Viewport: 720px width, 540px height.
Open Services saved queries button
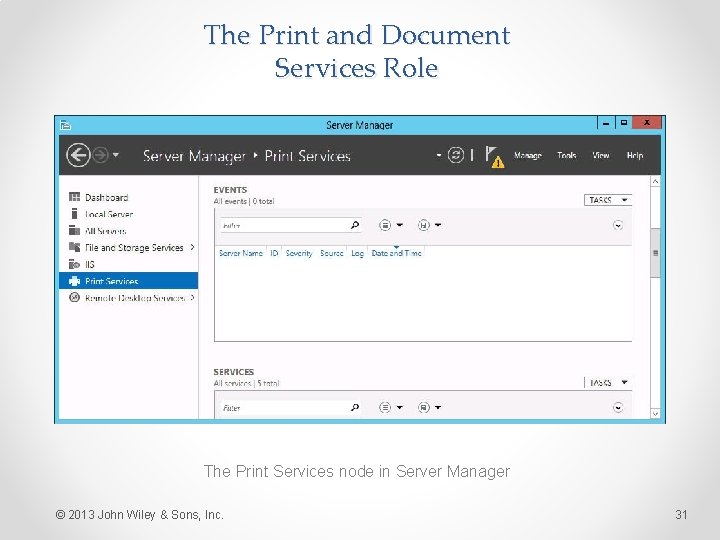pyautogui.click(x=429, y=407)
